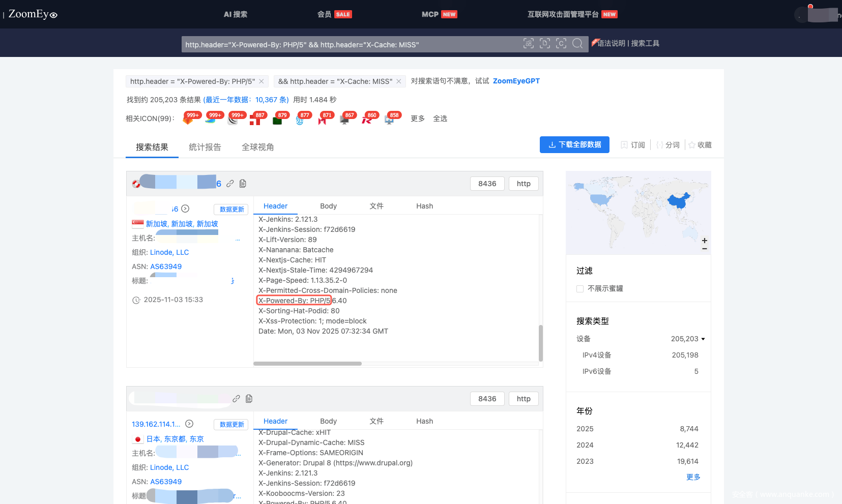Expand IP details arrow on first result
The width and height of the screenshot is (842, 504).
pos(186,209)
